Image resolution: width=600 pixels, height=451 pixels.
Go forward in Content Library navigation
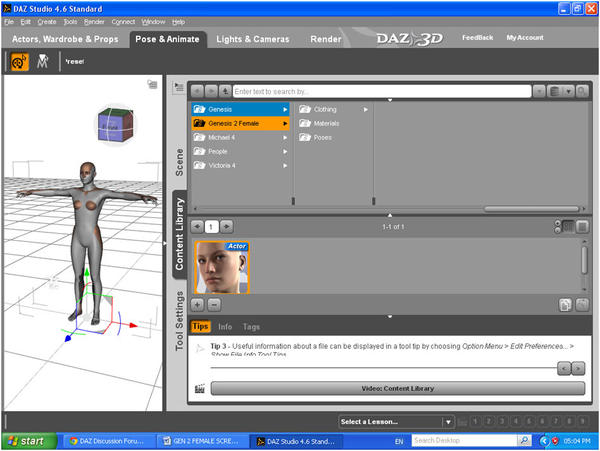coord(211,91)
